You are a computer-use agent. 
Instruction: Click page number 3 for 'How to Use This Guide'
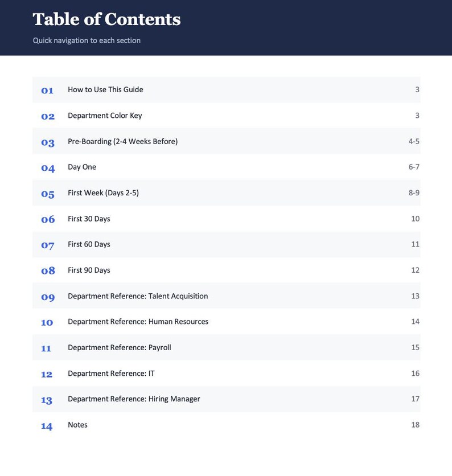[417, 89]
